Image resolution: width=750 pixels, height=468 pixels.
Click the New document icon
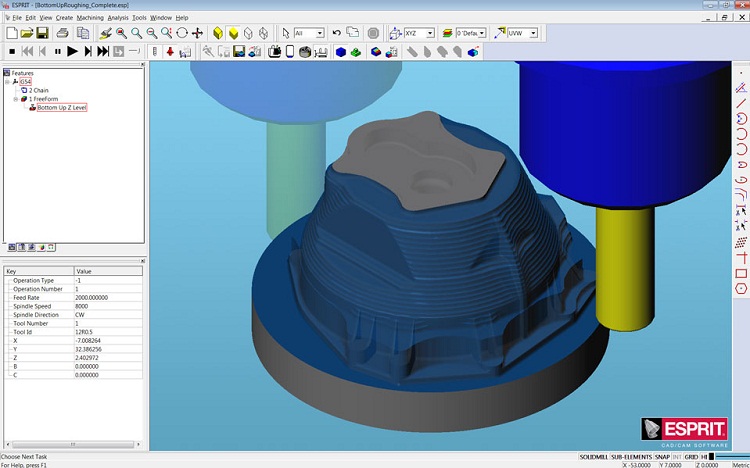click(x=12, y=33)
